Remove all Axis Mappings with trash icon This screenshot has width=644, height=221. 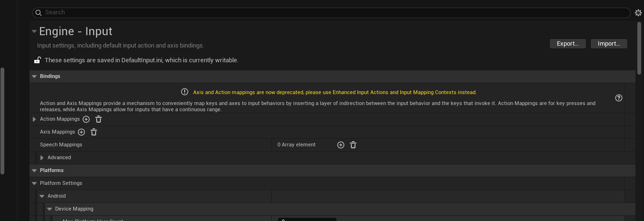[94, 132]
